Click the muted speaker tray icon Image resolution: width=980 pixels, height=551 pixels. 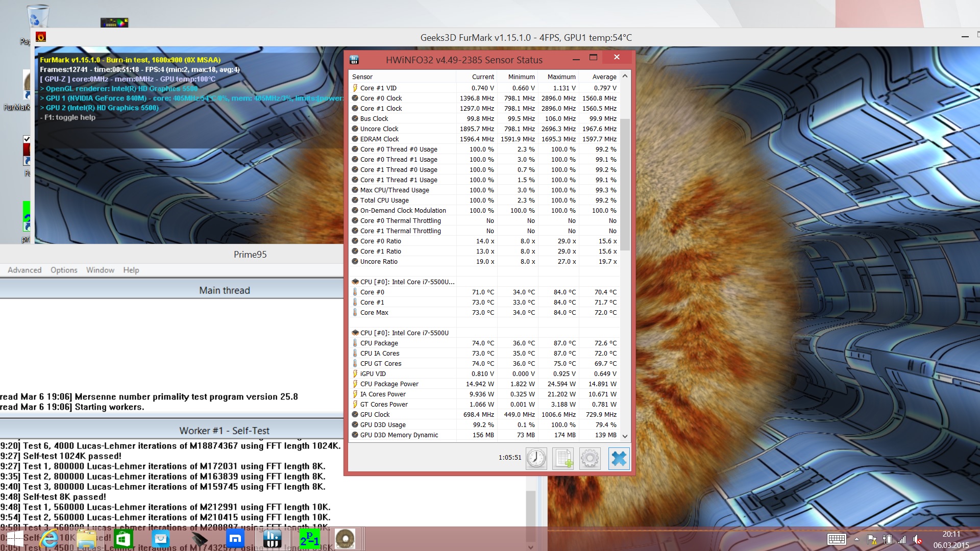[x=917, y=539]
